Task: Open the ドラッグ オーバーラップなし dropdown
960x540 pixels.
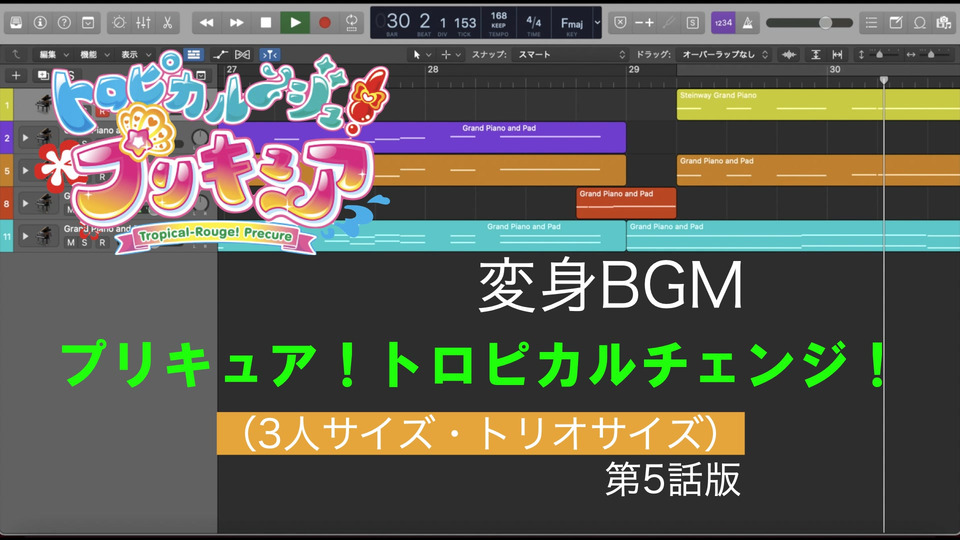Action: click(x=724, y=54)
